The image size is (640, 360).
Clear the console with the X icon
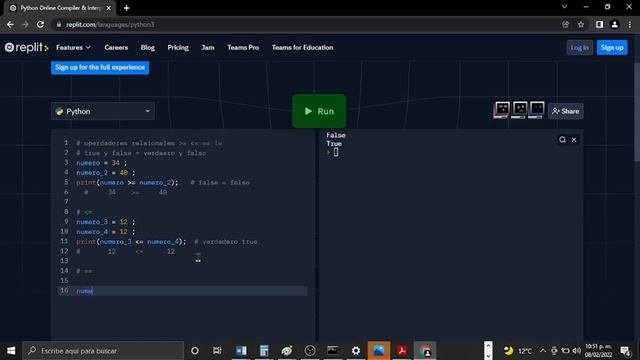coord(574,140)
